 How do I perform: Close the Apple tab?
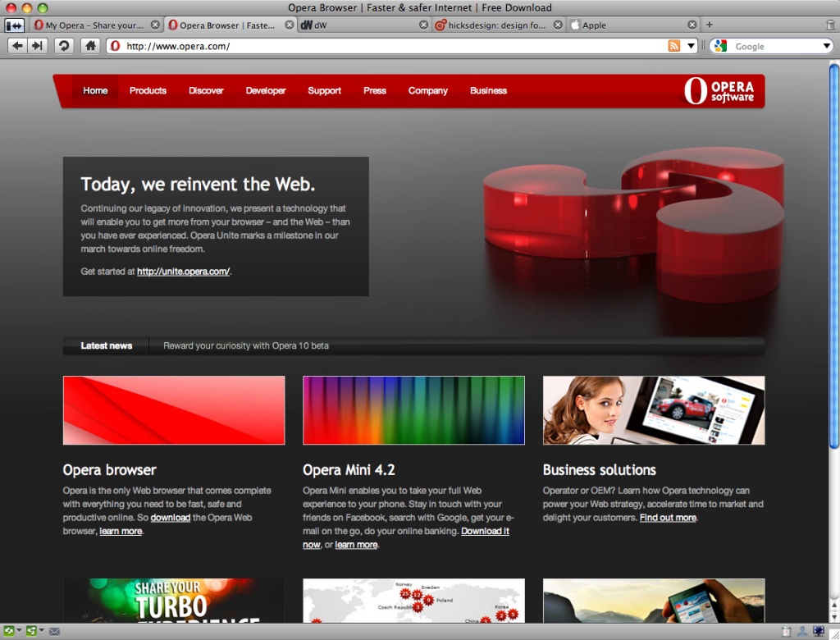(x=692, y=25)
